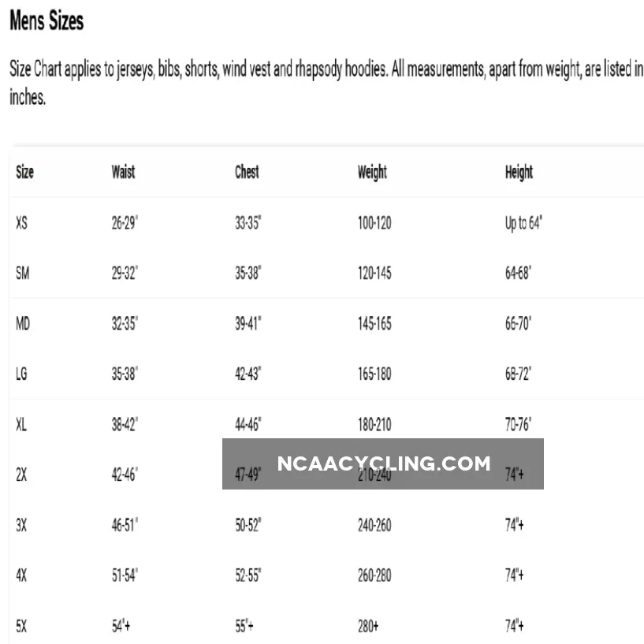
Task: Click the Mens Sizes heading
Action: click(x=46, y=21)
